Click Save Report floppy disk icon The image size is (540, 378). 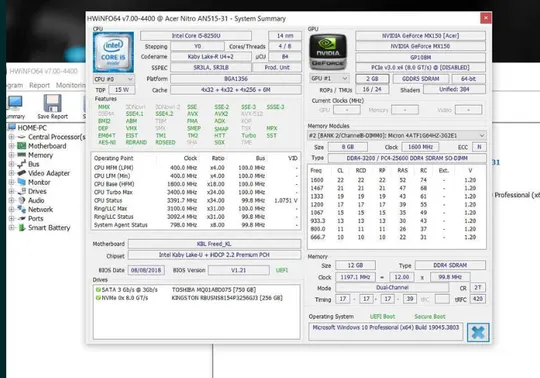(x=52, y=103)
